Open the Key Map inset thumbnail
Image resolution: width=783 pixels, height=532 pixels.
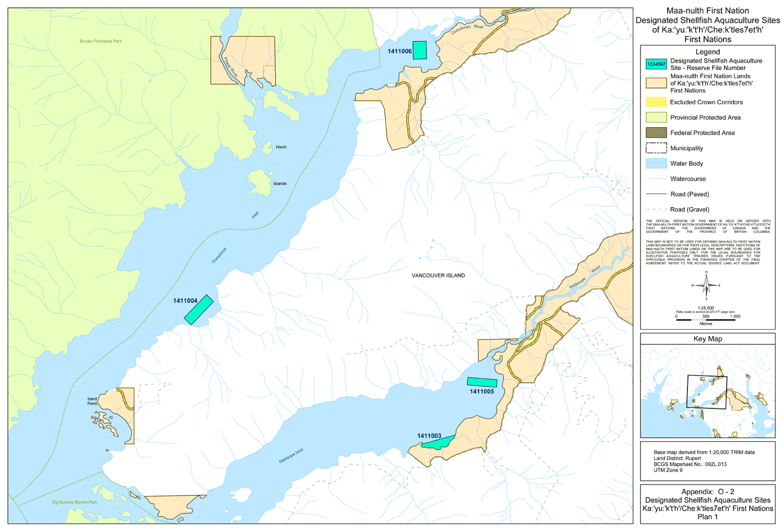point(707,392)
